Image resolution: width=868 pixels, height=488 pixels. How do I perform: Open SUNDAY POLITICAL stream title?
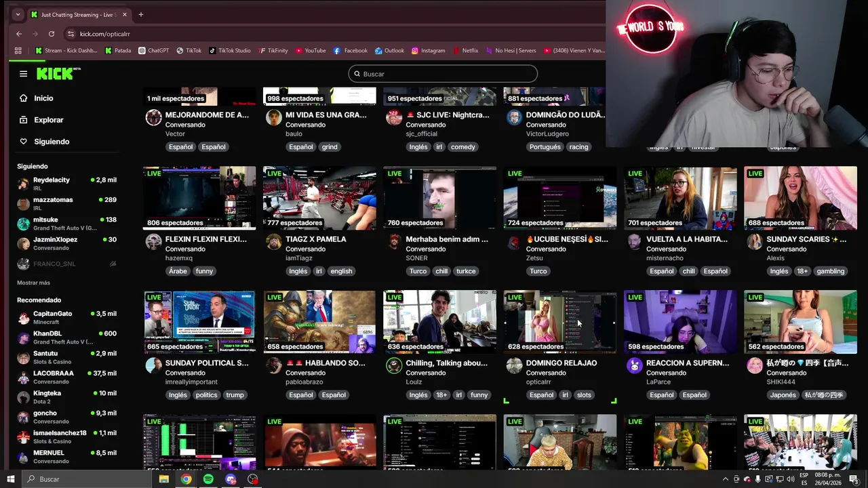click(x=207, y=363)
